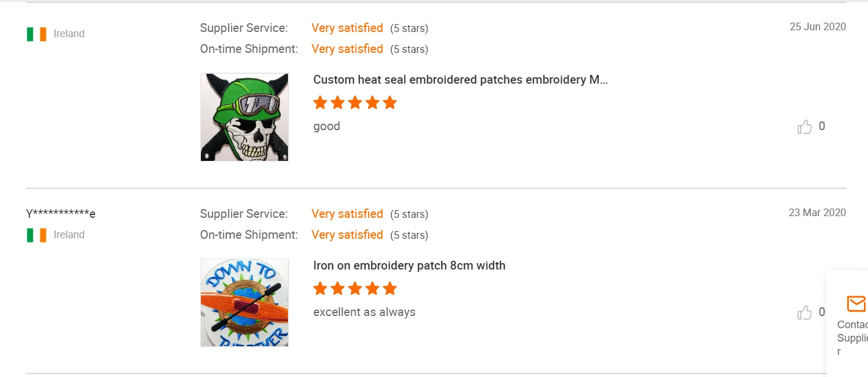Click first review's Supplier Service 'Very satisfied'
Viewport: 868px width, 377px height.
click(347, 28)
